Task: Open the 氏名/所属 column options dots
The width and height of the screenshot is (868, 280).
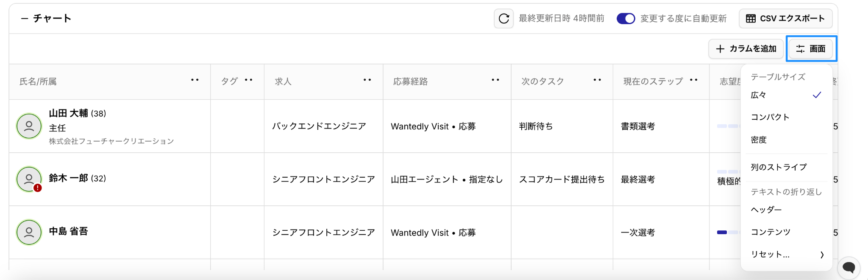Action: coord(195,80)
